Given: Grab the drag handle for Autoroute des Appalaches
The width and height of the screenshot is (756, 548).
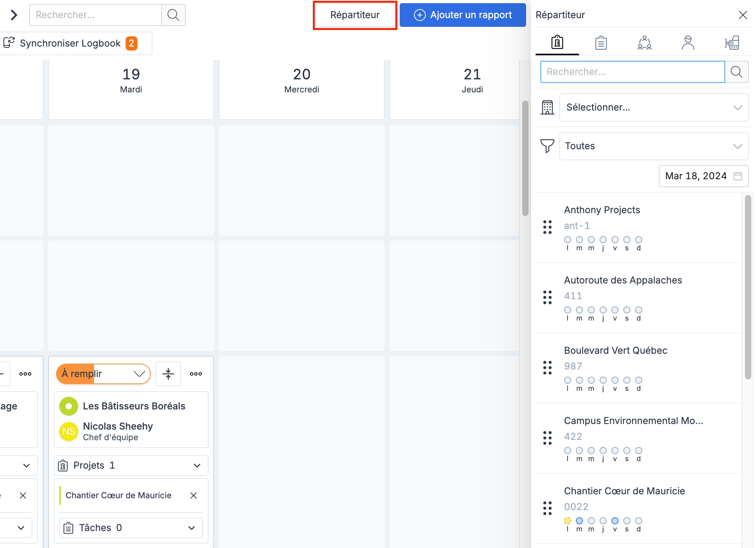Looking at the screenshot, I should tap(547, 297).
